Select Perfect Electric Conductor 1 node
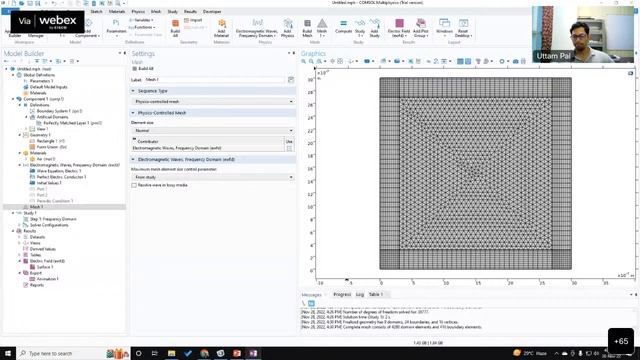 click(61, 177)
